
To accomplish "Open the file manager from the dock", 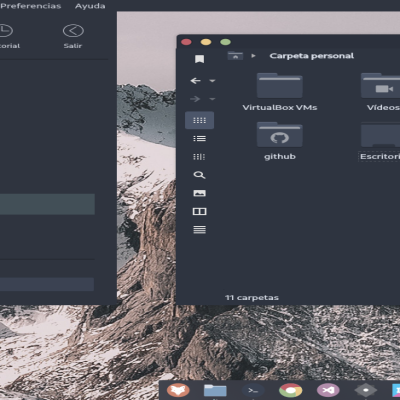I will [x=215, y=390].
